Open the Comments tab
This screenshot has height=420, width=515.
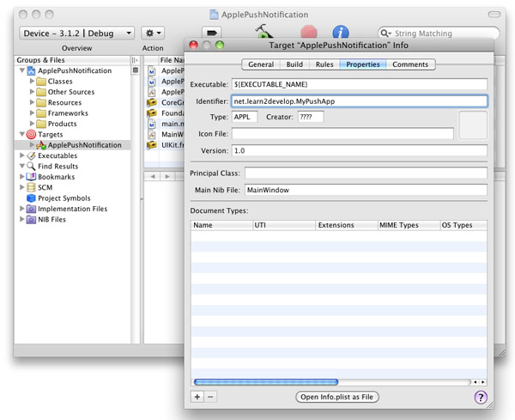410,64
